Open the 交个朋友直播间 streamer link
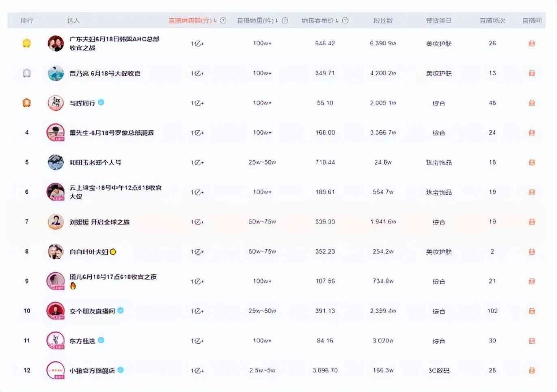Screen dimensions: 557x392 pos(92,311)
